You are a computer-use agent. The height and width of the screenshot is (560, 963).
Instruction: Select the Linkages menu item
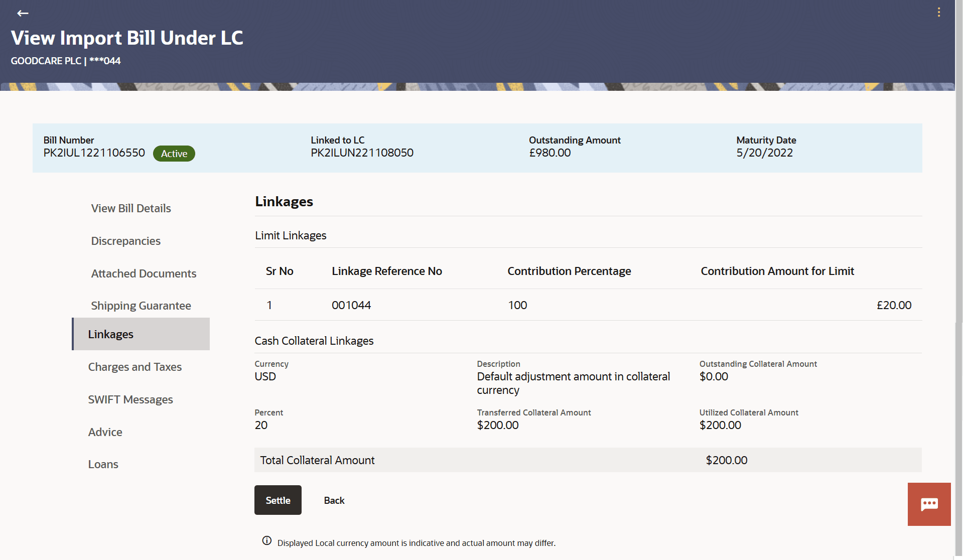point(110,334)
